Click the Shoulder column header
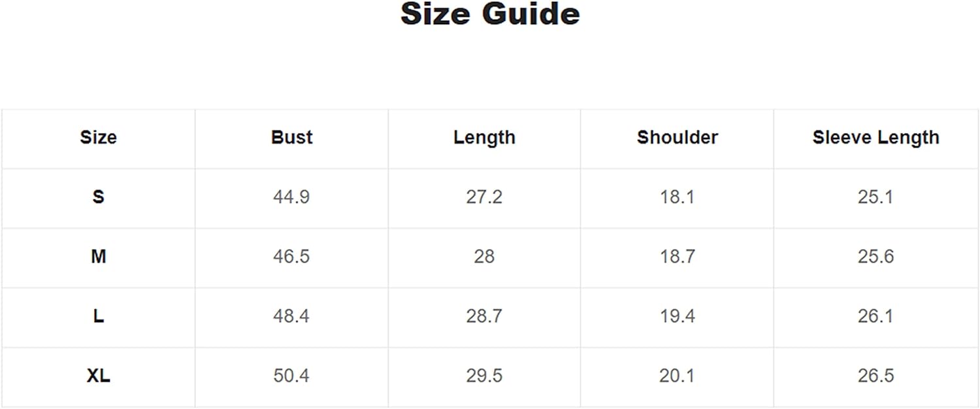 (x=677, y=137)
